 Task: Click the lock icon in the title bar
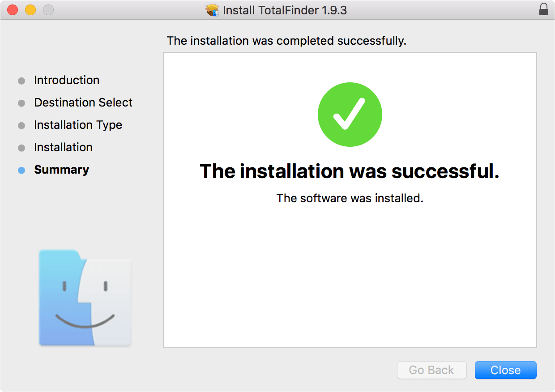[x=544, y=10]
